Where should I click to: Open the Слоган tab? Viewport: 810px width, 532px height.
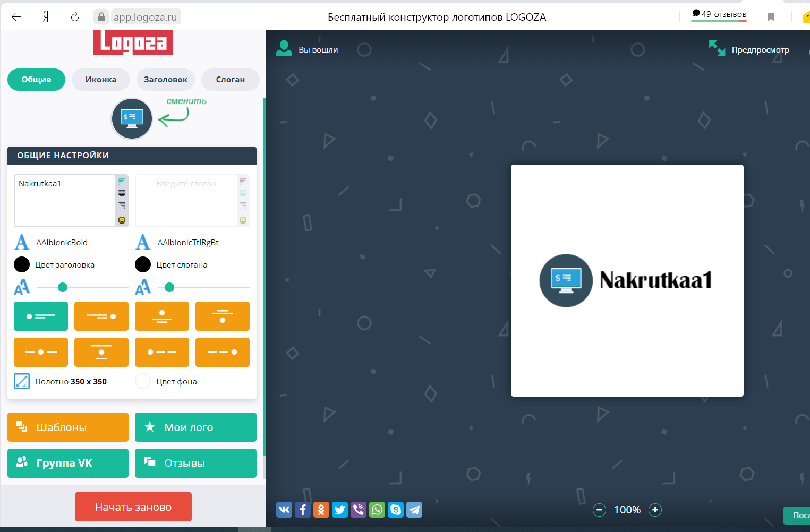click(230, 80)
